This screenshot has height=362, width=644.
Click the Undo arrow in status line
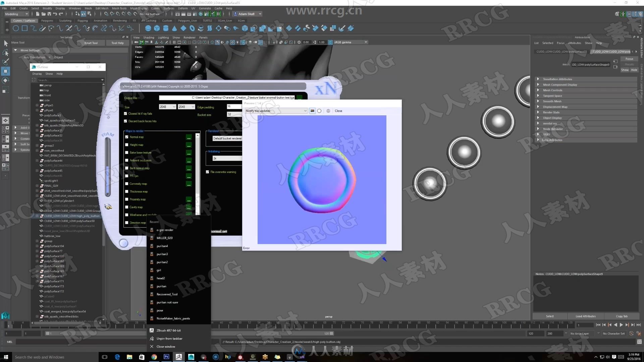coord(55,14)
